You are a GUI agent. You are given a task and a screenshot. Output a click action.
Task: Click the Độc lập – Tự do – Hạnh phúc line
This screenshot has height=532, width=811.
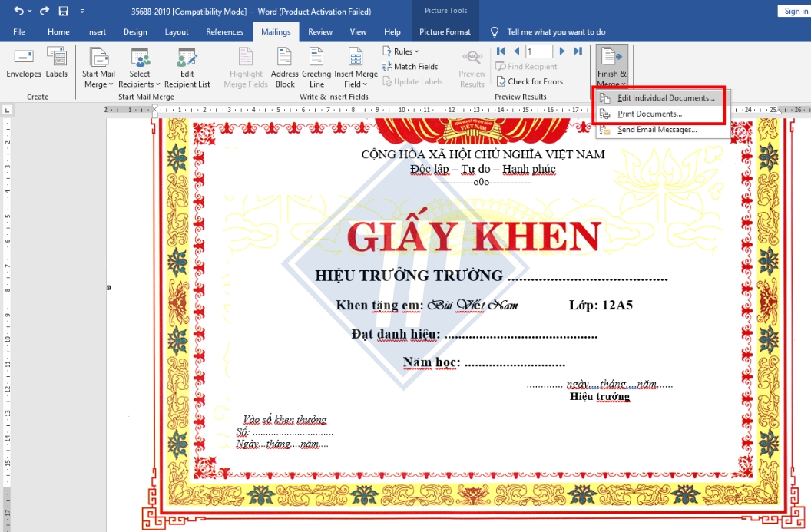(482, 169)
